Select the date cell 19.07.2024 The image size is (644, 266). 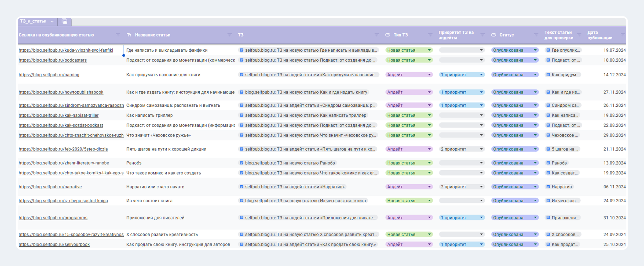[x=614, y=50]
